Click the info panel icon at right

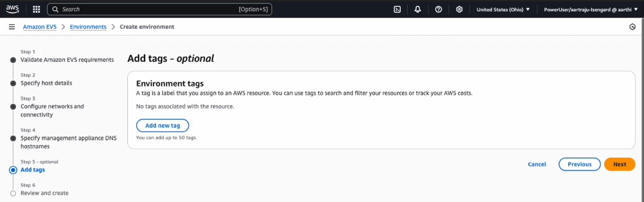pyautogui.click(x=632, y=27)
